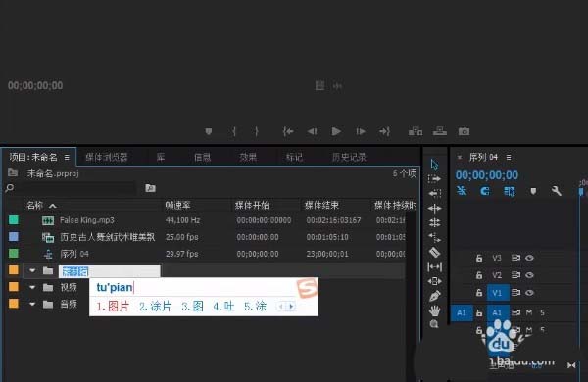
Task: Toggle sync lock for track V3
Action: point(515,258)
